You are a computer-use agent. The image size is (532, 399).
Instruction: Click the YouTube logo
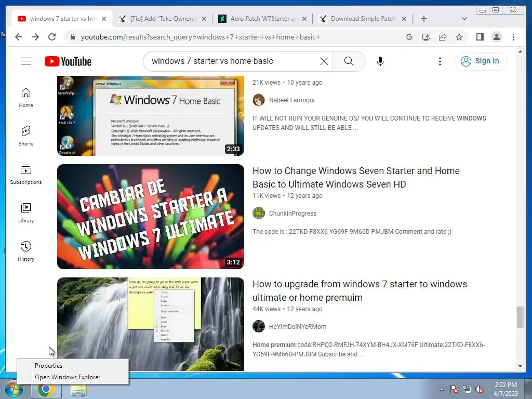click(x=68, y=61)
